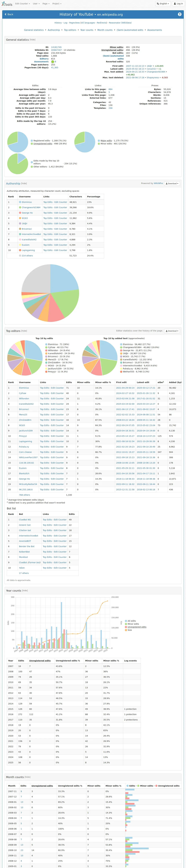Open Edit Counter link in Bricomsci authorship row
The height and width of the screenshot is (868, 186).
(61, 229)
